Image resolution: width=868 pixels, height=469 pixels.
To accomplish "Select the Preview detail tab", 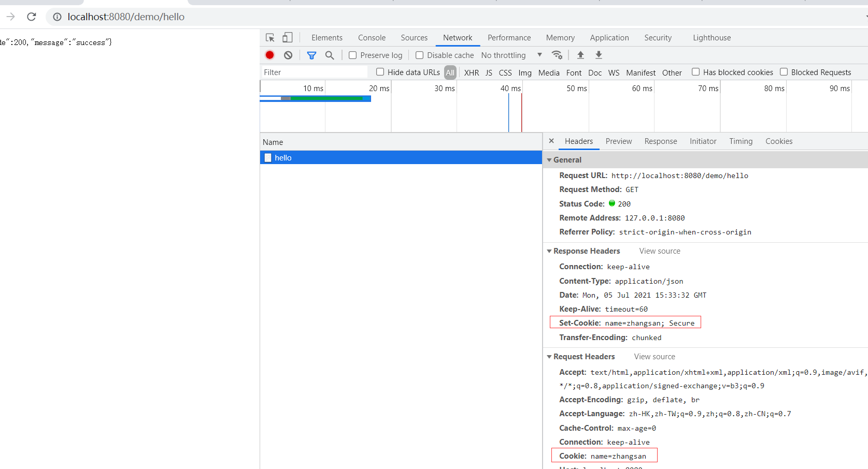I will coord(619,141).
